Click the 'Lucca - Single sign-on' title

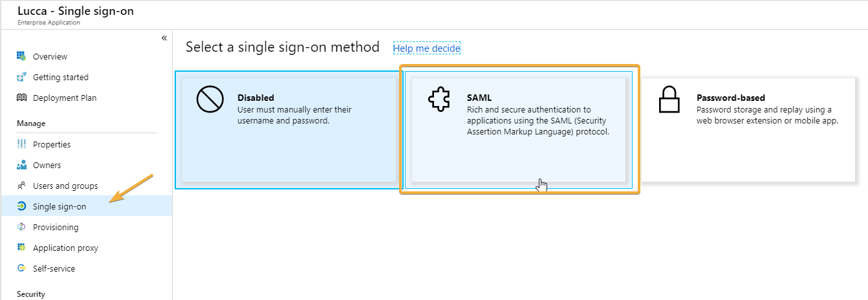(x=76, y=11)
